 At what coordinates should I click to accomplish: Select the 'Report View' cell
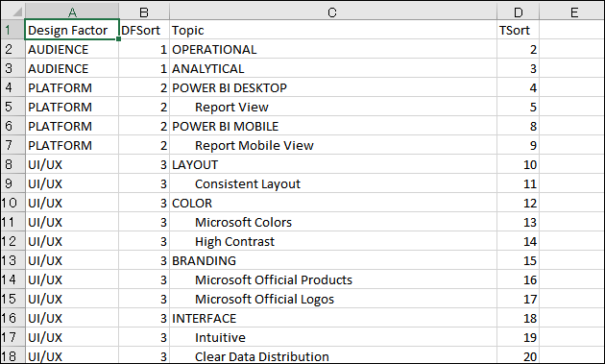point(332,107)
